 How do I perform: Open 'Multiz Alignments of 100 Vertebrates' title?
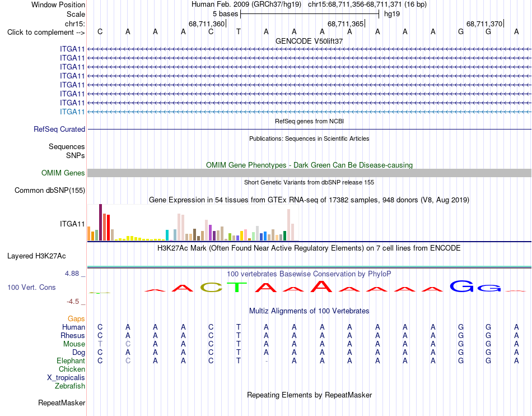(x=309, y=311)
